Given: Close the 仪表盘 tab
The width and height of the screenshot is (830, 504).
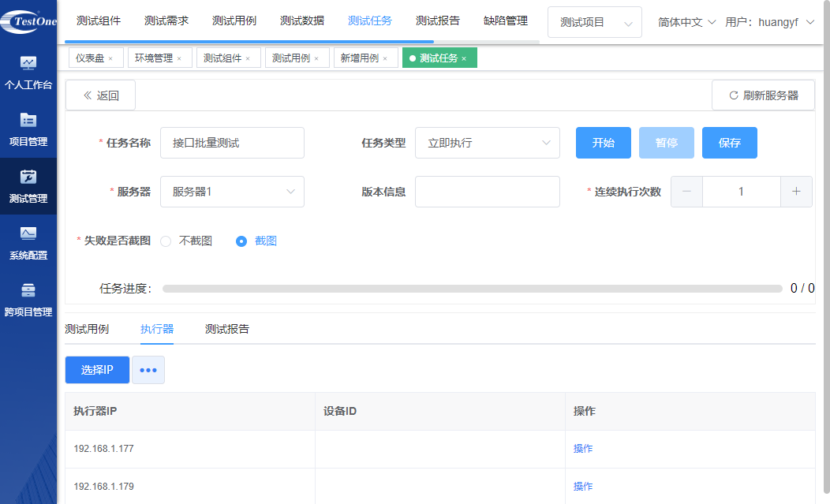Looking at the screenshot, I should [110, 59].
